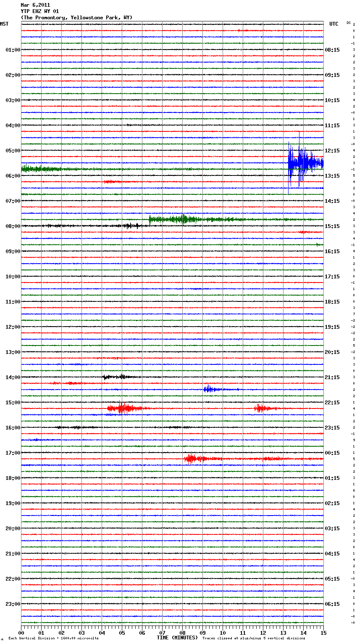Select the black burst on the 14:00 trace

click(114, 377)
